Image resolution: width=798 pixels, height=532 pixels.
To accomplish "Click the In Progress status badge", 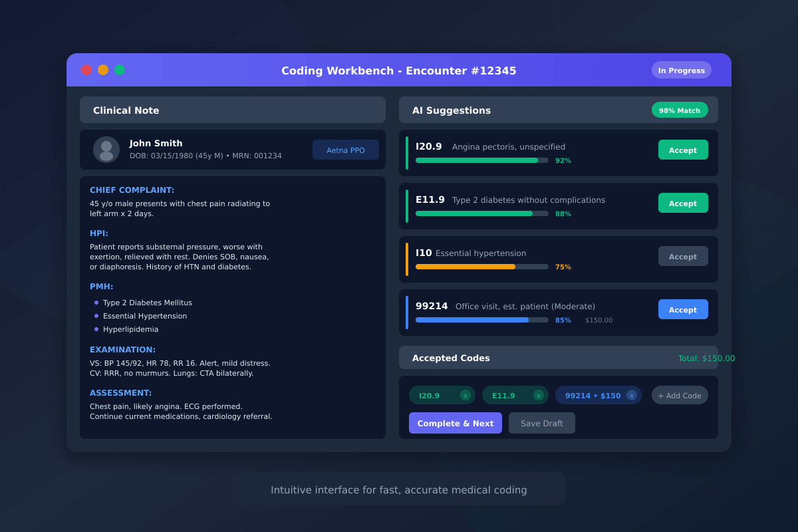I will click(x=681, y=70).
